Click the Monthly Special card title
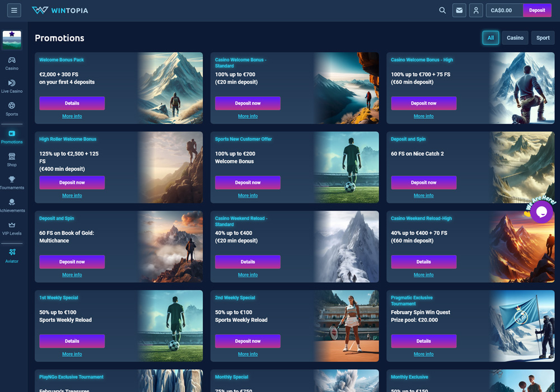The height and width of the screenshot is (392, 560). [x=231, y=377]
